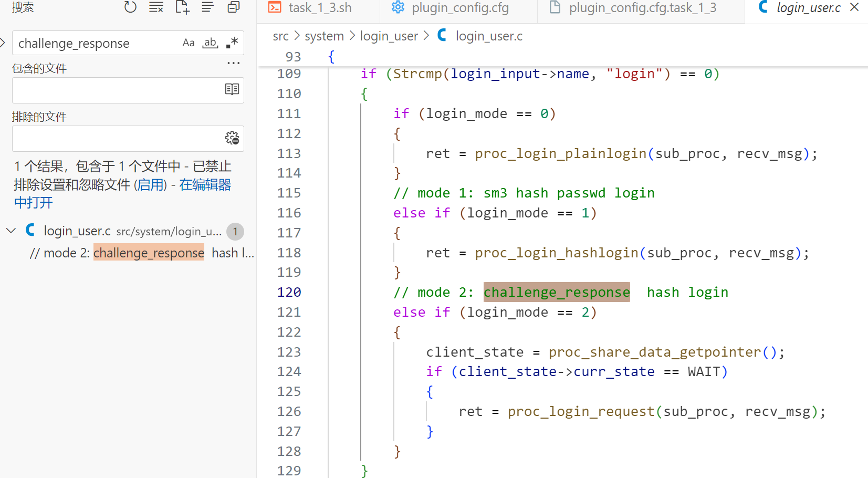The height and width of the screenshot is (478, 868).
Task: Focus the files to exclude field
Action: pos(128,139)
